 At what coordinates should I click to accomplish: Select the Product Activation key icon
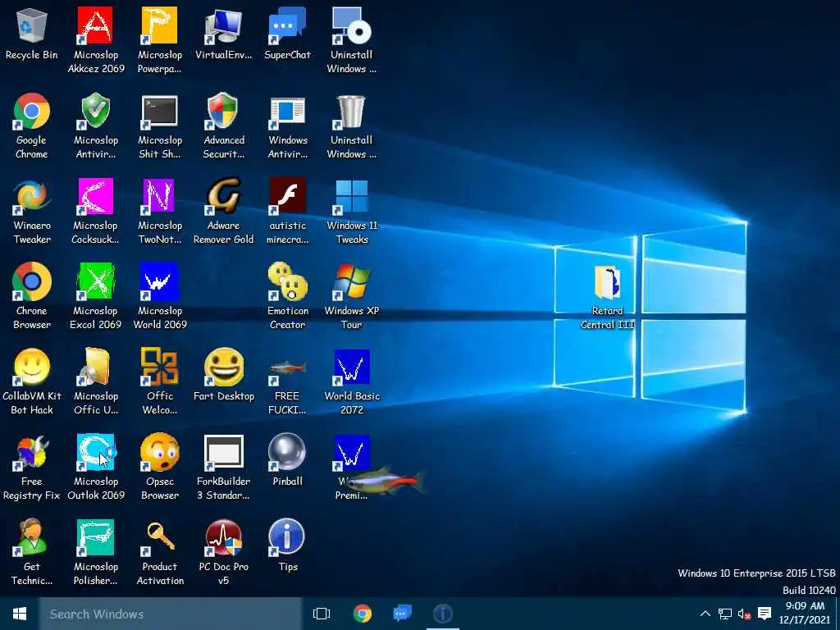pos(159,536)
